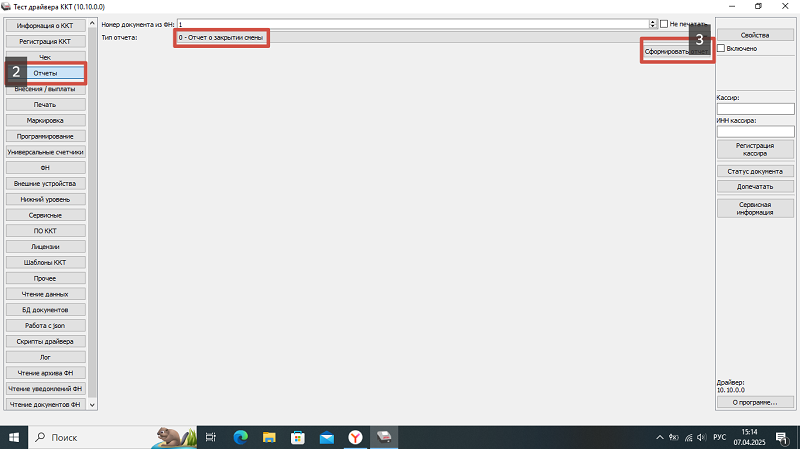Open Чтение архива ФН section

pyautogui.click(x=45, y=373)
